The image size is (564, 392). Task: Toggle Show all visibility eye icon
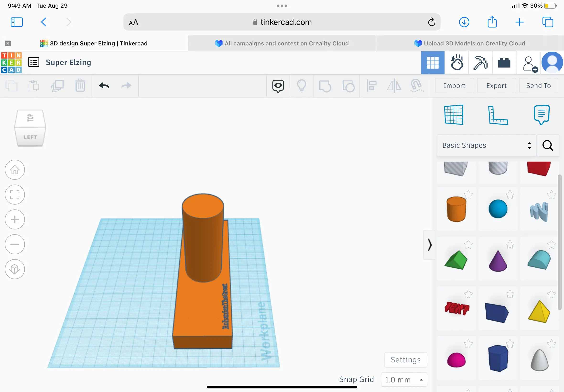point(278,86)
